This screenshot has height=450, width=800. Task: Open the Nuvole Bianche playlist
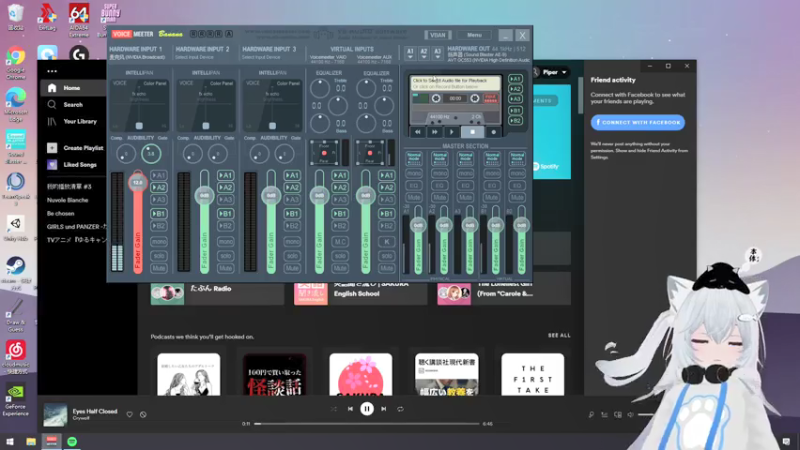67,200
